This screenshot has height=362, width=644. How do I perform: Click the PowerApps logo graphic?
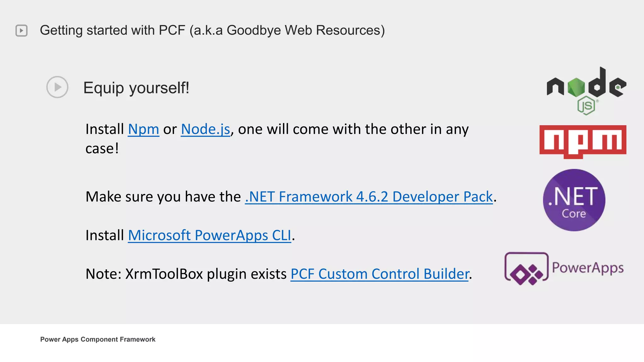pos(564,269)
